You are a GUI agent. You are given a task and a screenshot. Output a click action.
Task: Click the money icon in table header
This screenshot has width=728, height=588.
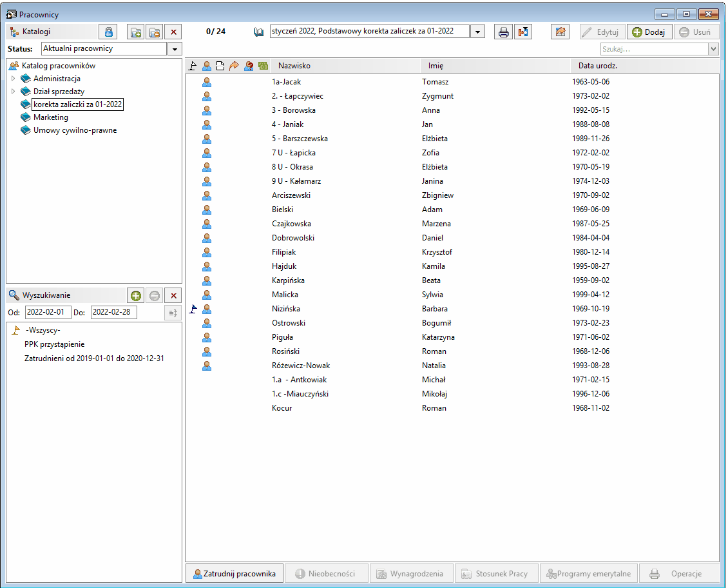coord(263,66)
